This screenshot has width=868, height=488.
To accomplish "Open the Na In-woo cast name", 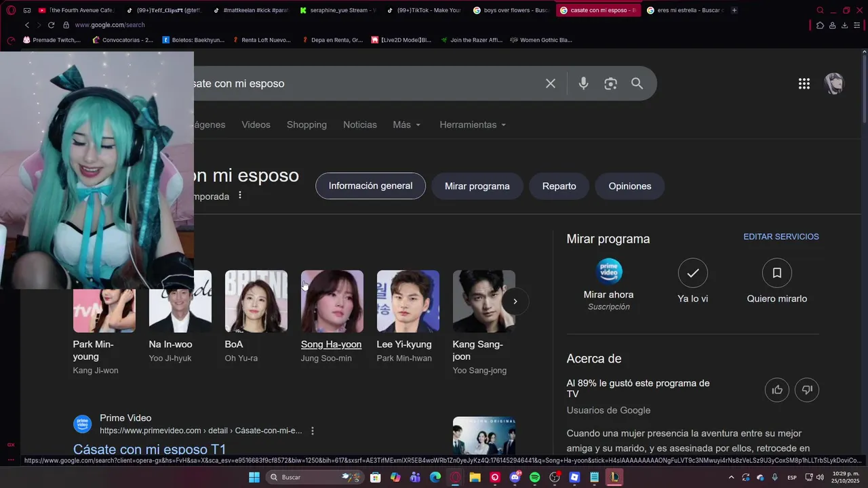I will (170, 344).
